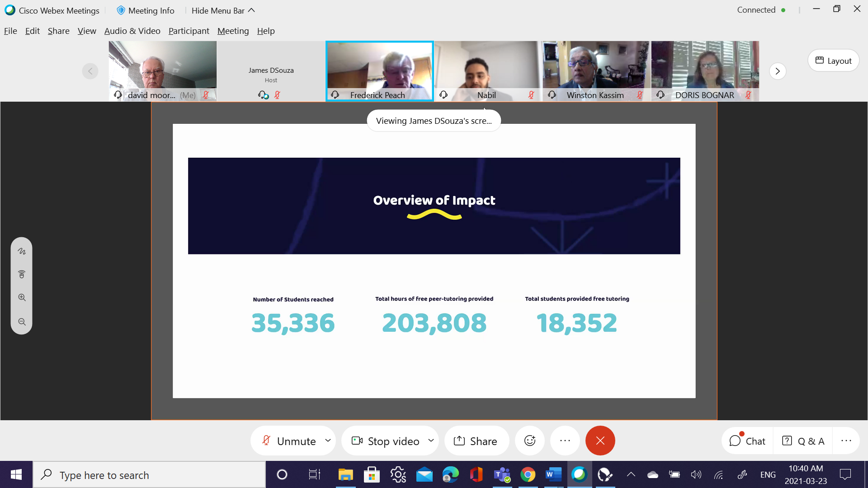Toggle Stop video camera button

point(386,441)
